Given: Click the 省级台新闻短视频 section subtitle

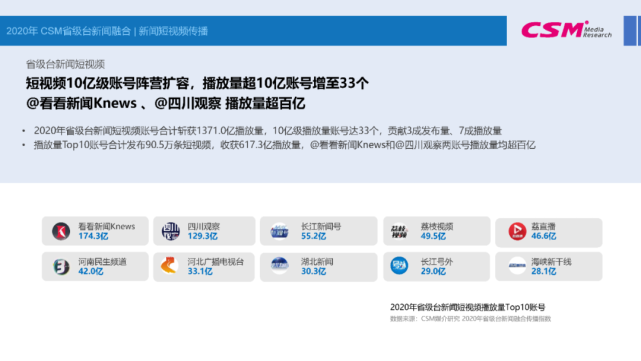Looking at the screenshot, I should click(x=65, y=64).
